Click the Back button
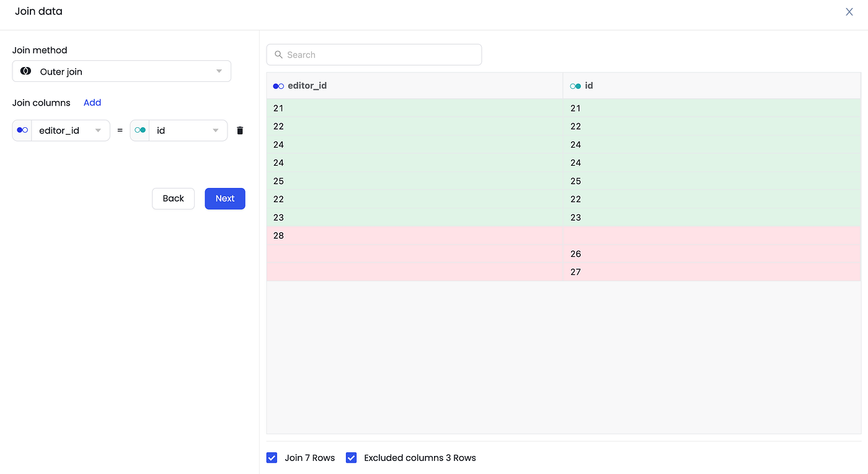This screenshot has width=868, height=474. tap(173, 199)
